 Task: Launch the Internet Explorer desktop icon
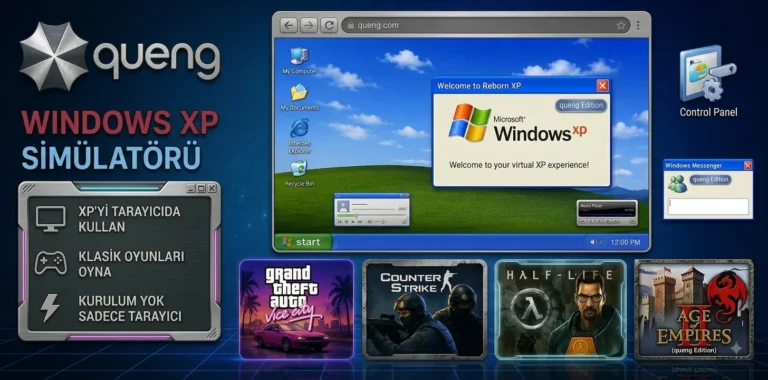tap(299, 136)
